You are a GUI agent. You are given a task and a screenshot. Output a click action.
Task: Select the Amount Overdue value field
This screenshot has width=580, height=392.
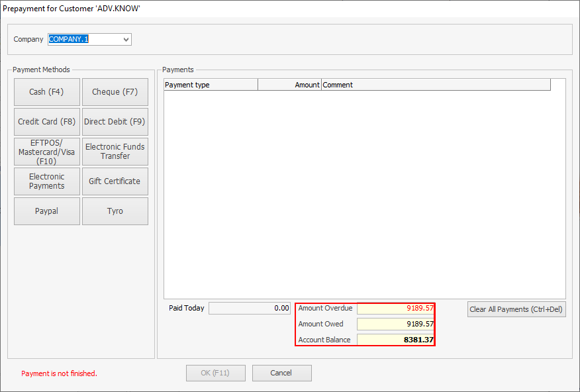click(x=396, y=308)
